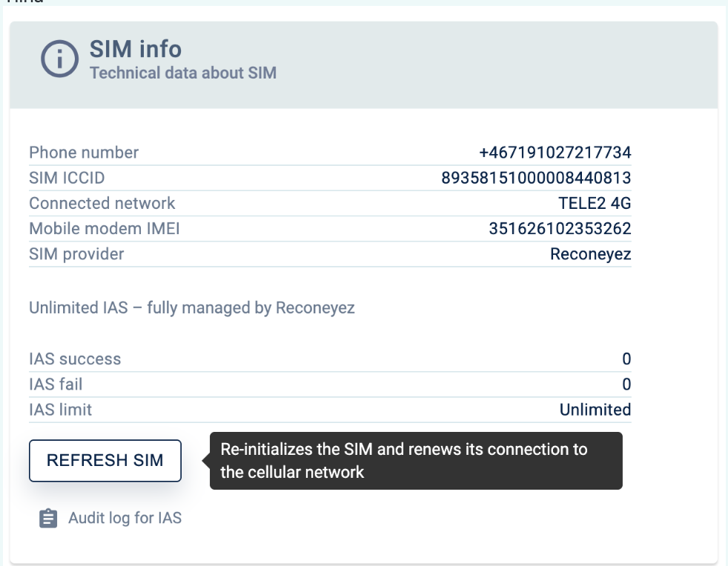Click the SIM info heading
Image resolution: width=728 pixels, height=566 pixels.
136,50
